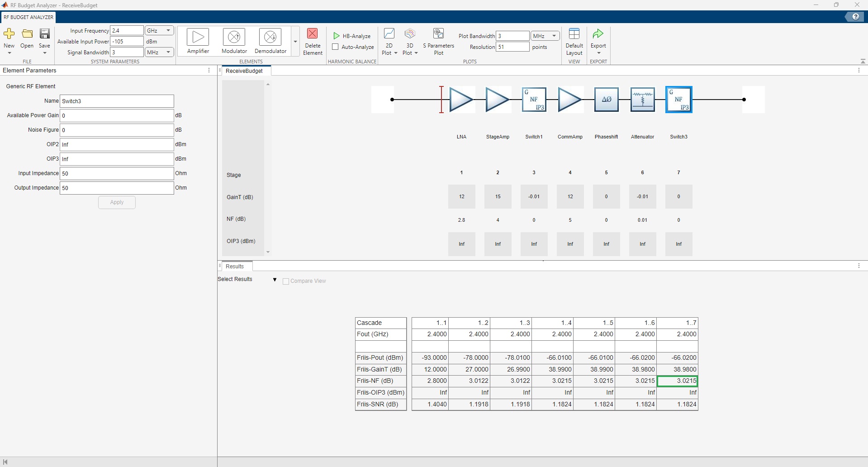Add a Demodulator element from gallery
Image resolution: width=868 pixels, height=467 pixels.
point(270,37)
